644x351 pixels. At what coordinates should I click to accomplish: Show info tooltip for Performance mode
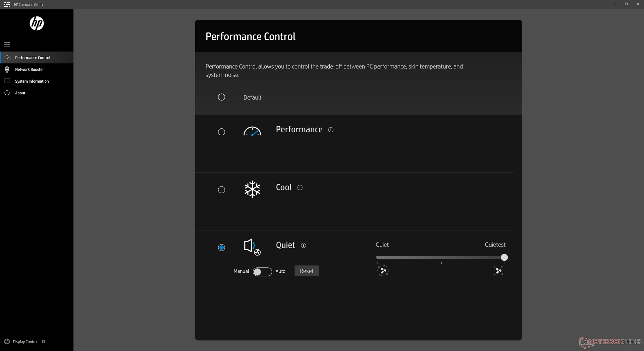331,130
